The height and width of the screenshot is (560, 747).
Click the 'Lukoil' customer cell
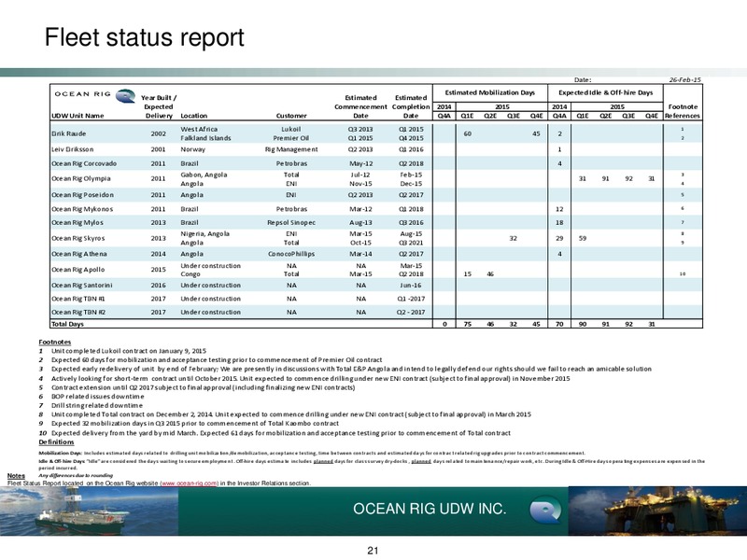tap(291, 129)
